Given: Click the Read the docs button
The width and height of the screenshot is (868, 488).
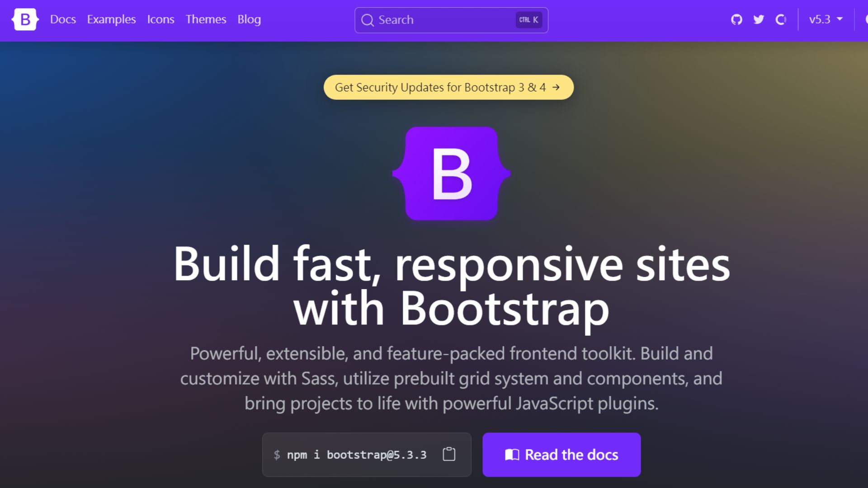Looking at the screenshot, I should 561,455.
